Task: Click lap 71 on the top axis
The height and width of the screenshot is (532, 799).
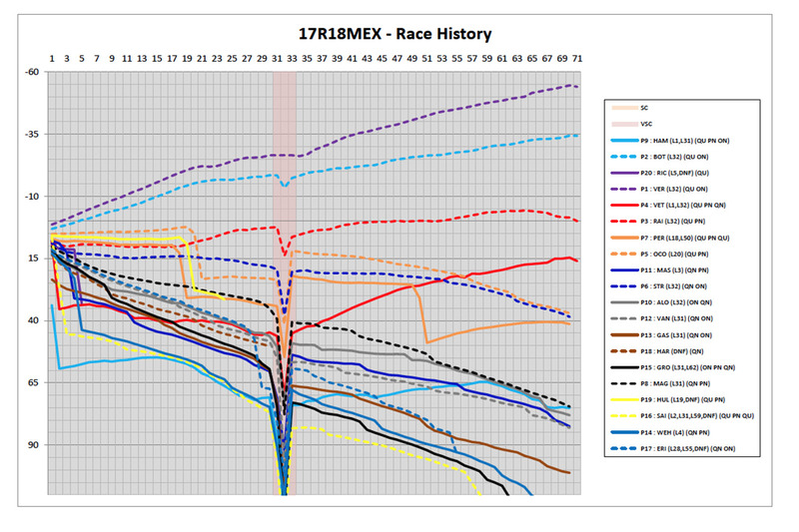Action: [x=577, y=59]
